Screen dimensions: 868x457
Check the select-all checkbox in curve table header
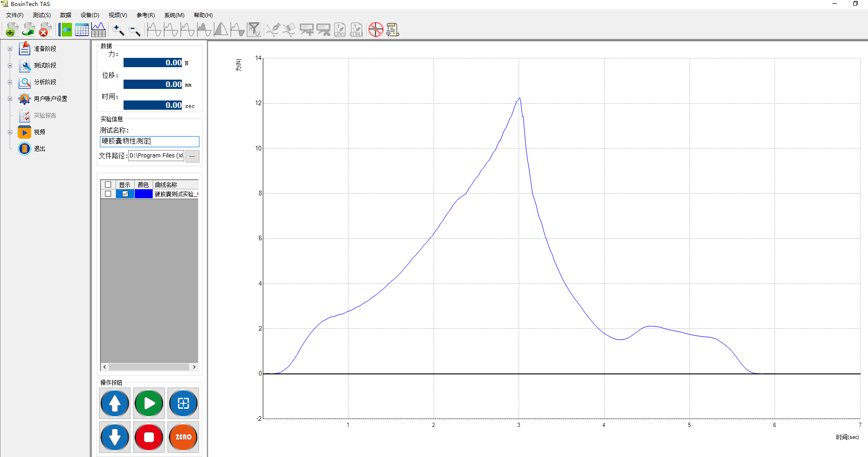tap(108, 185)
